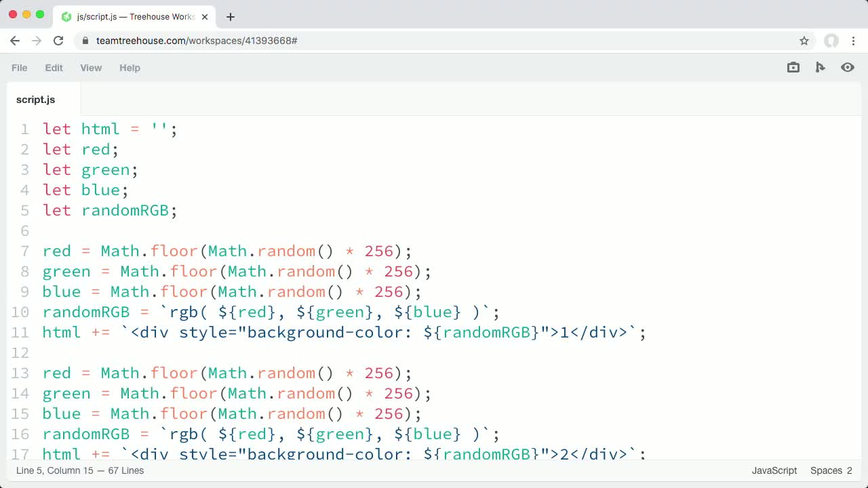Click the Line 5, Column 15 status indicator
Viewport: 868px width, 488px height.
79,470
